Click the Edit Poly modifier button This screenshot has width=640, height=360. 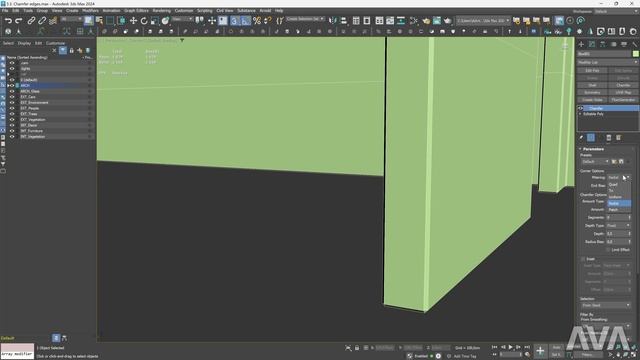(x=592, y=71)
